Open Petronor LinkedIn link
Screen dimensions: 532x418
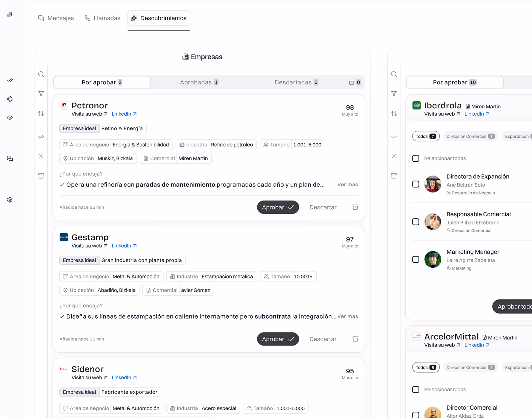124,114
